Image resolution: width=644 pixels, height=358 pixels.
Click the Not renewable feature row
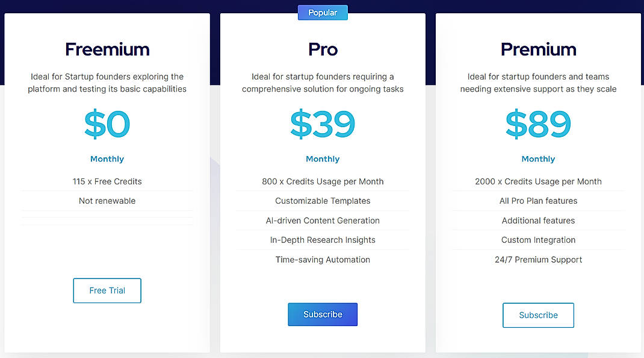[x=107, y=201]
